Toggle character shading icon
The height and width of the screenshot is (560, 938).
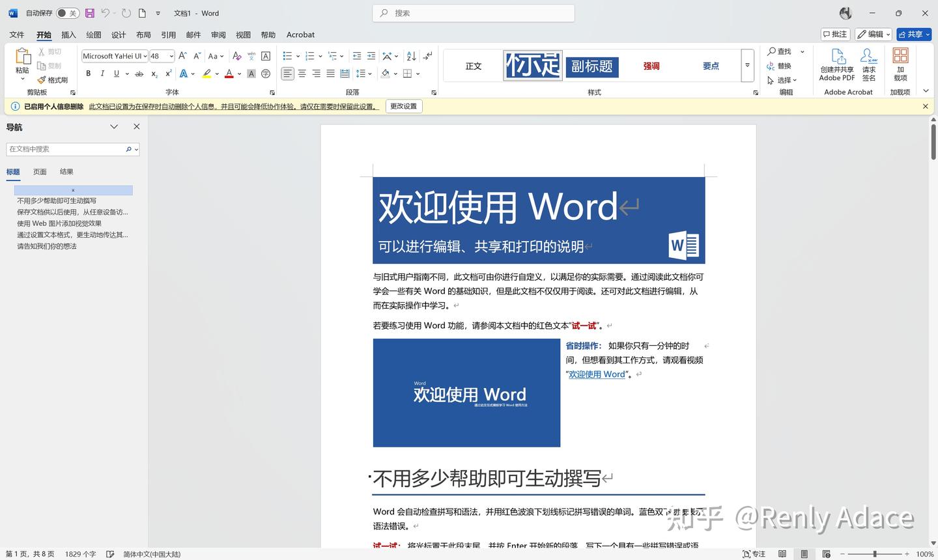point(251,74)
